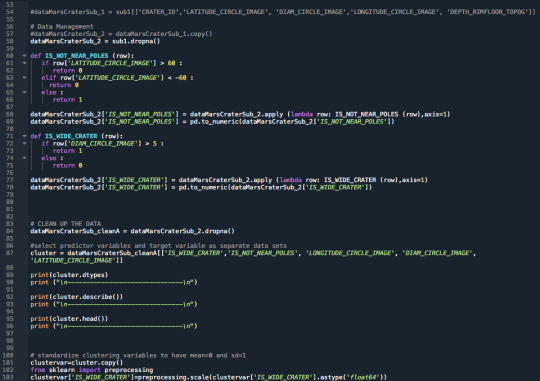
Task: Collapse the def IS_NOT_NEAR_POLES fold arrow
Action: tap(24, 55)
